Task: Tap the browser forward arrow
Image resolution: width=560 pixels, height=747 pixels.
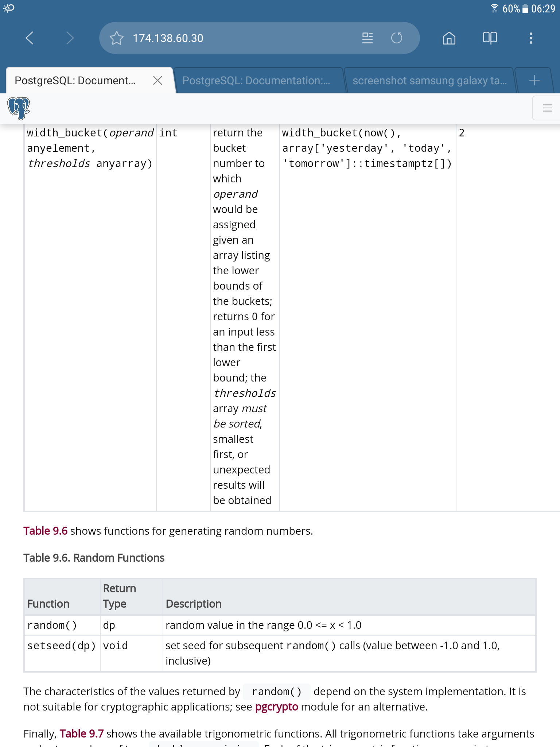Action: tap(70, 38)
